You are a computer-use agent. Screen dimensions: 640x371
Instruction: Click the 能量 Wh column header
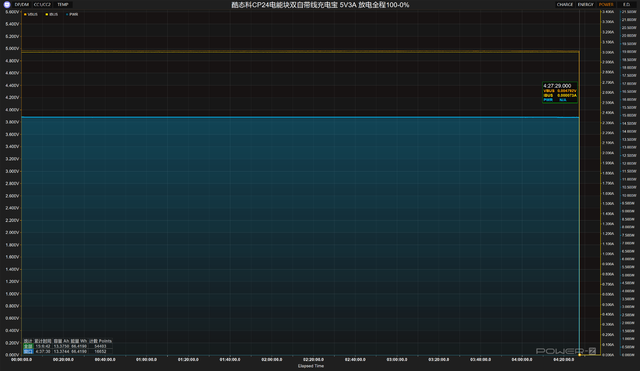pos(79,341)
